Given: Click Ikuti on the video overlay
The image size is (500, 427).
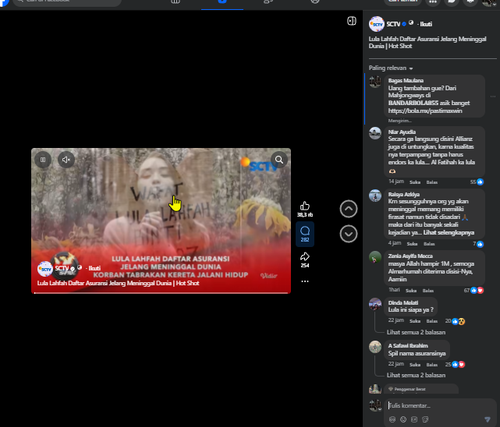Looking at the screenshot, I should pyautogui.click(x=95, y=268).
